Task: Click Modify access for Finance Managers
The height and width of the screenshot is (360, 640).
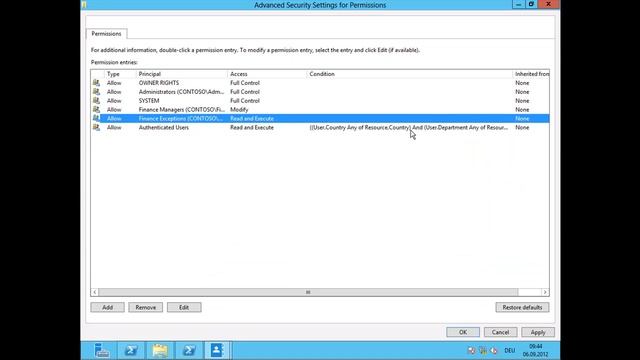Action: tap(239, 110)
